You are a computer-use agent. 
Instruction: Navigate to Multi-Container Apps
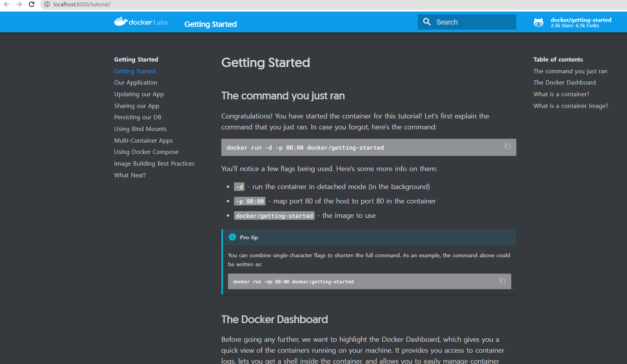143,141
